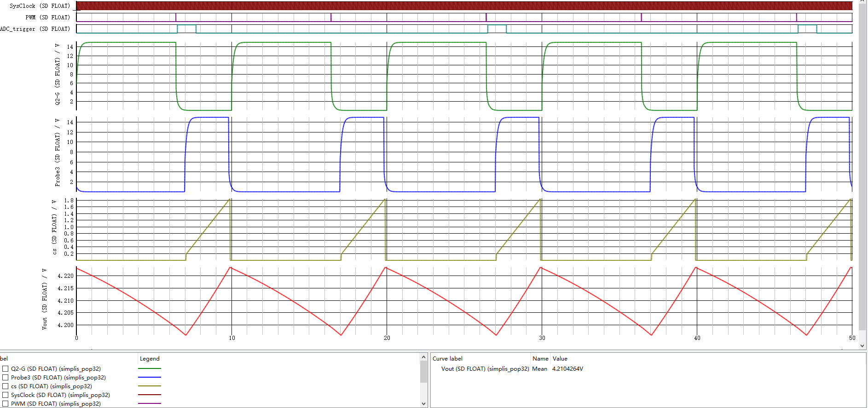Click olive legend line for cs
The image size is (868, 408).
[x=150, y=386]
